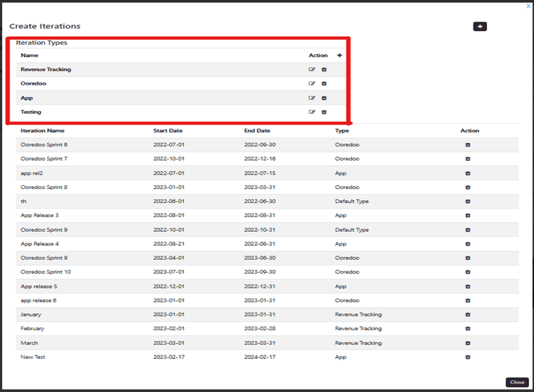Click the Close button
Screen dimensions: 534x392
(x=517, y=382)
